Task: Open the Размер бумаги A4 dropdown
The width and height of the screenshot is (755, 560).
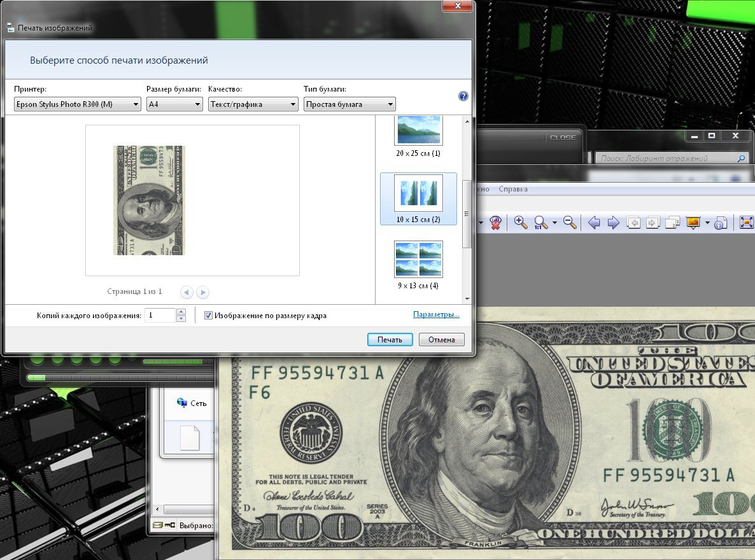Action: (174, 104)
